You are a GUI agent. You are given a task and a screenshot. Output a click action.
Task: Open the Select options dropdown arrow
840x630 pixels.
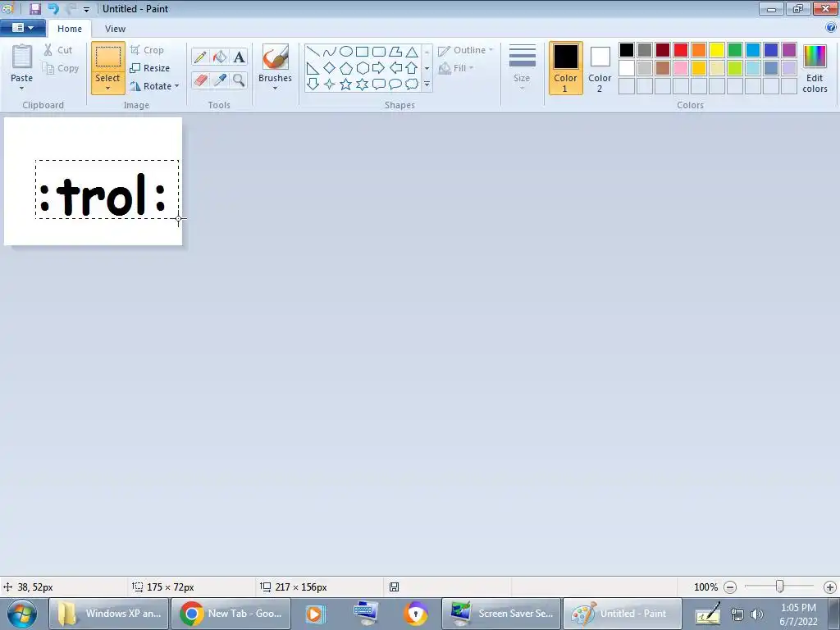coord(107,89)
